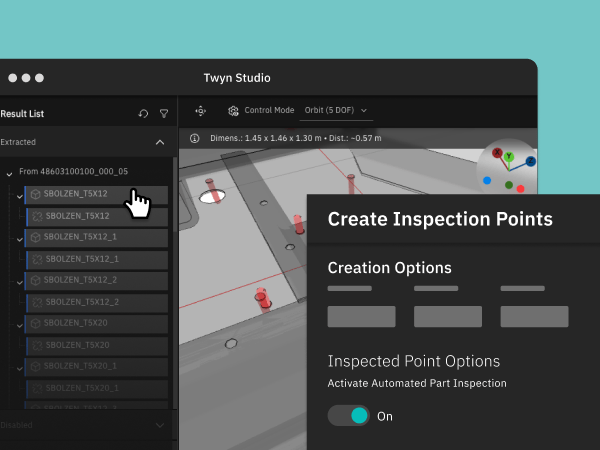Collapse the Extracted section chevron
The width and height of the screenshot is (600, 450).
click(160, 143)
